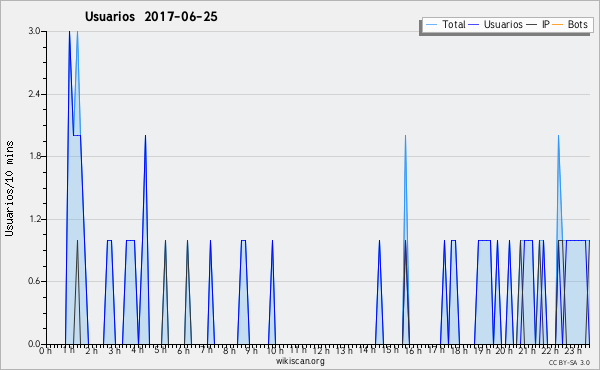Screen dimensions: 600x370
Task: Click the x-axis label '22 h'
Action: click(x=551, y=351)
